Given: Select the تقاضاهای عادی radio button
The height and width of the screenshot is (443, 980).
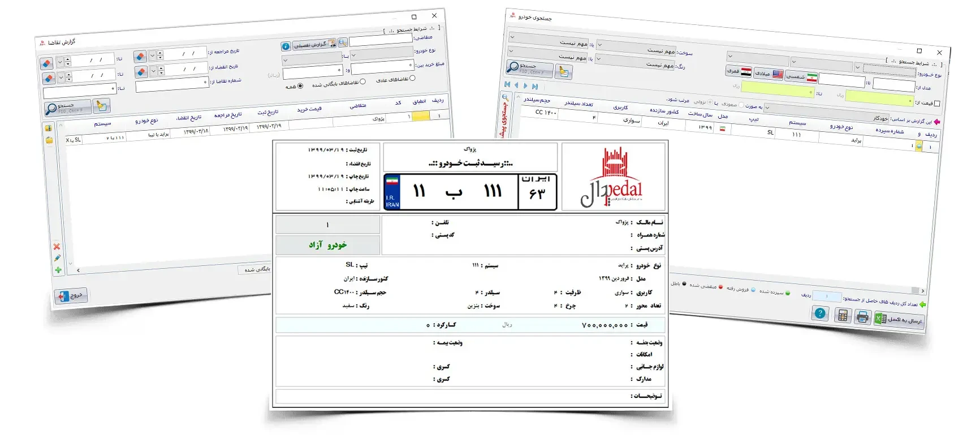Looking at the screenshot, I should point(412,79).
